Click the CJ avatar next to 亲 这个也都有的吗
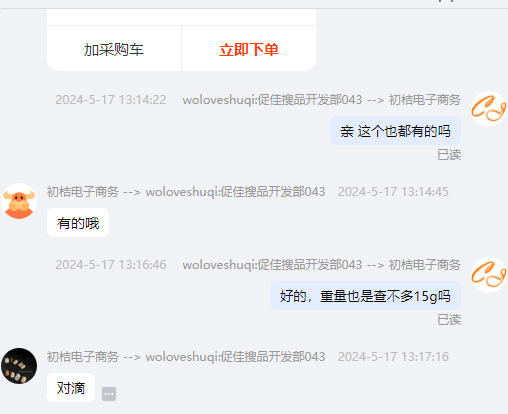Screen dimensions: 508x414 (489, 109)
